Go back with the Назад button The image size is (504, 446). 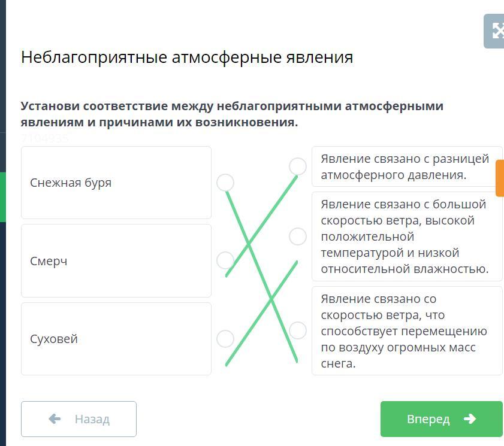[x=79, y=419]
